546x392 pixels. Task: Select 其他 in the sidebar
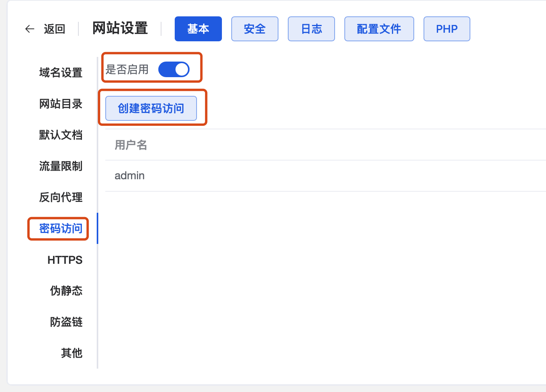[x=71, y=353]
